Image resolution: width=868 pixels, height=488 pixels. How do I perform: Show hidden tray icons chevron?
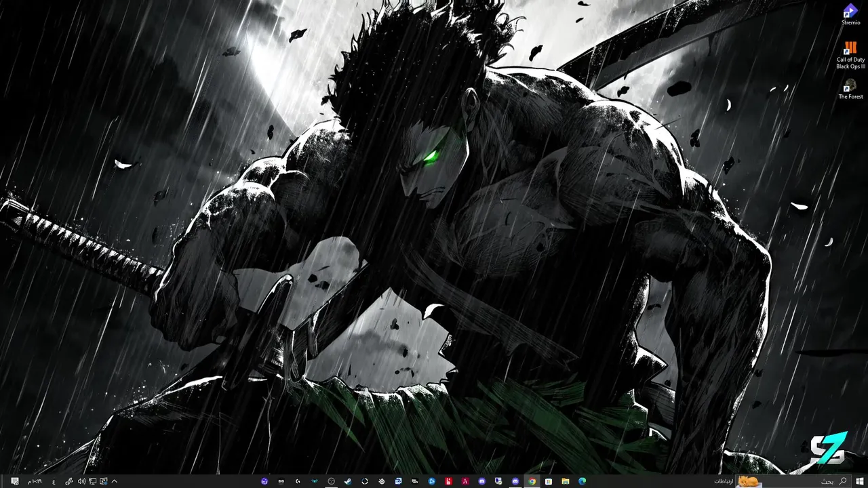(114, 481)
